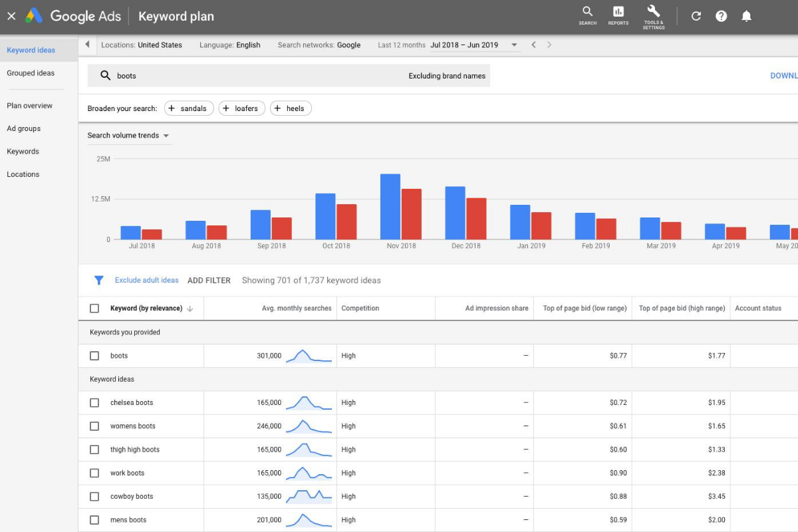Select the womens boots checkbox
798x532 pixels.
(x=94, y=426)
